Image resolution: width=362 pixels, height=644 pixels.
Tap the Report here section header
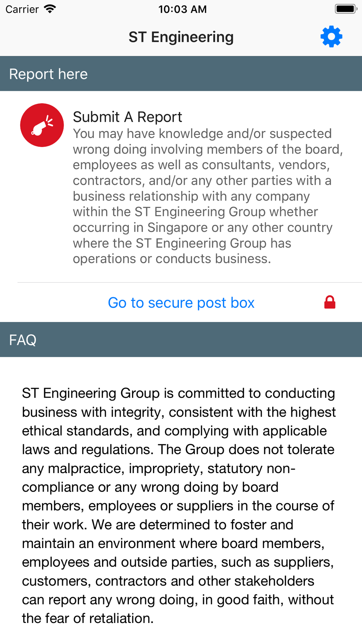pos(181,74)
